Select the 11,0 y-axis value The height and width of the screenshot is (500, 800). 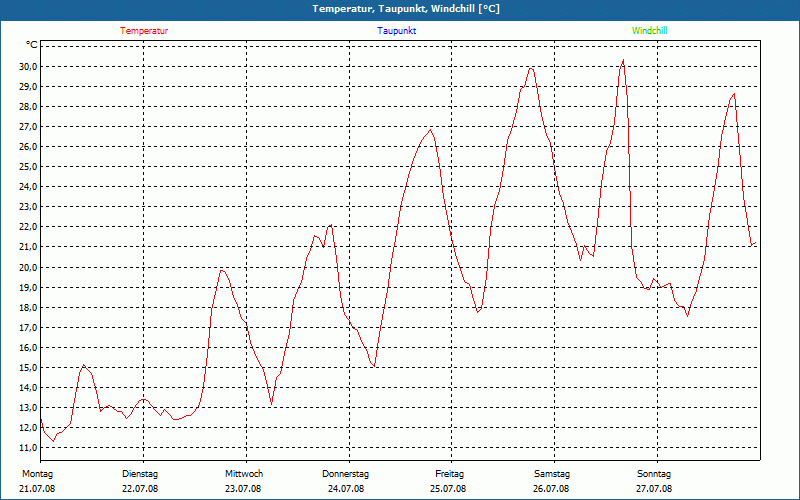(28, 447)
